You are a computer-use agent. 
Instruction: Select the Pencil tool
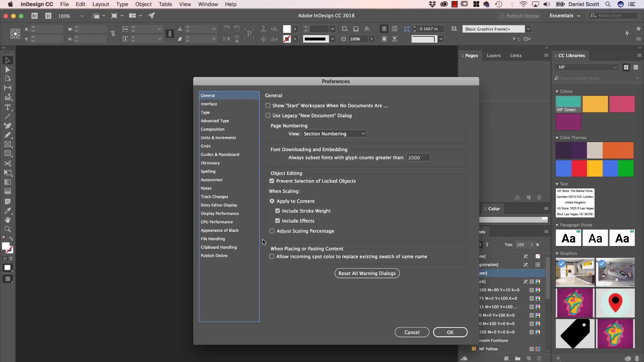(x=7, y=135)
